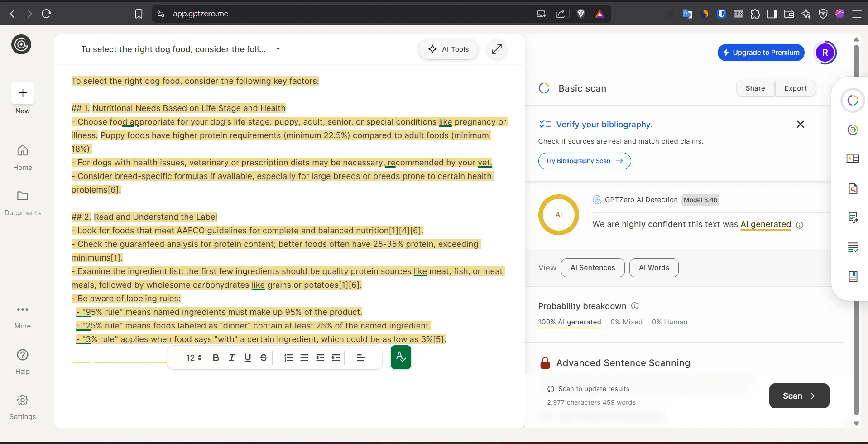Toggle strikethrough formatting
The image size is (868, 444).
point(264,358)
